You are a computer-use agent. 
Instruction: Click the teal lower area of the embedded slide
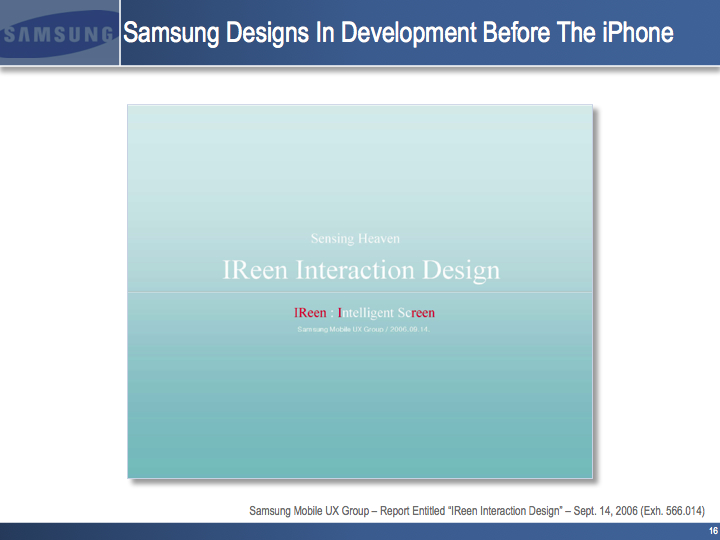click(360, 420)
